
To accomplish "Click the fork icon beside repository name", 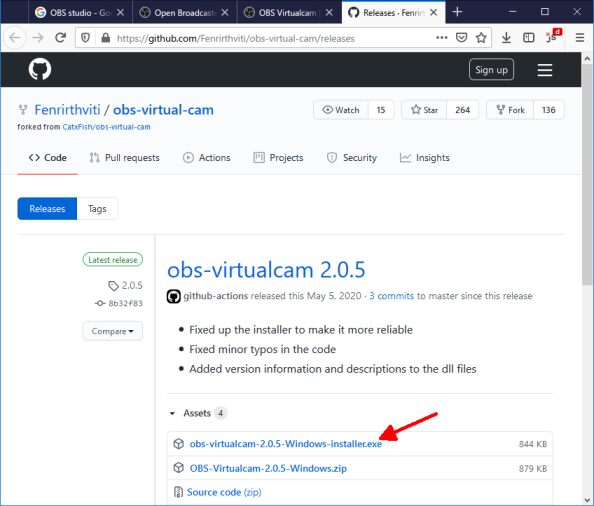I will [x=23, y=110].
